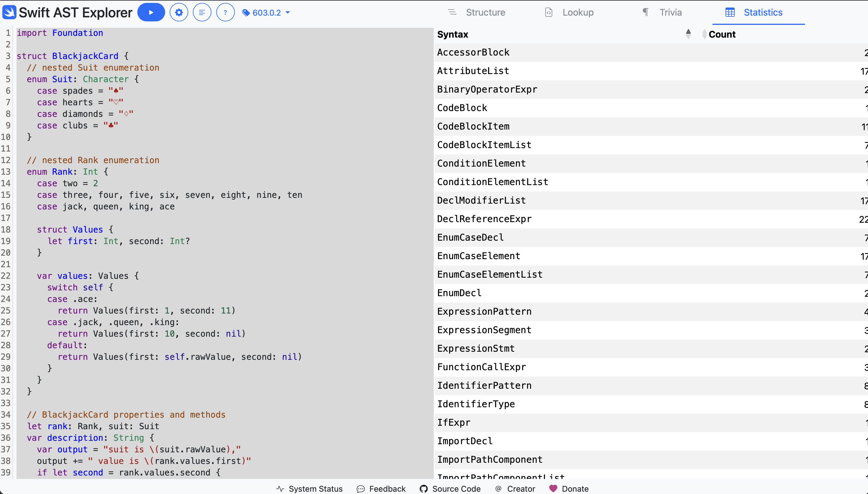868x494 pixels.
Task: Click the Statistics tab table icon
Action: 730,12
